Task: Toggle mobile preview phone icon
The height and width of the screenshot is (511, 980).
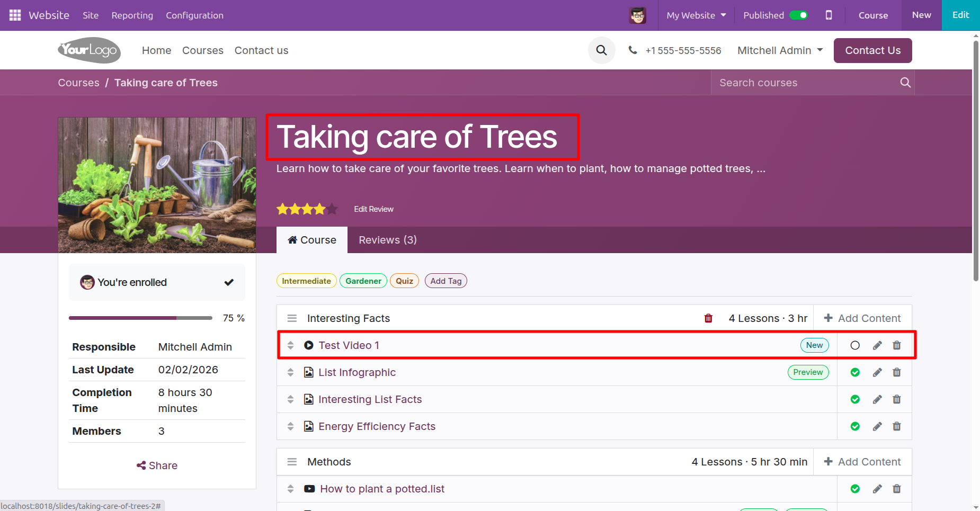Action: [828, 15]
